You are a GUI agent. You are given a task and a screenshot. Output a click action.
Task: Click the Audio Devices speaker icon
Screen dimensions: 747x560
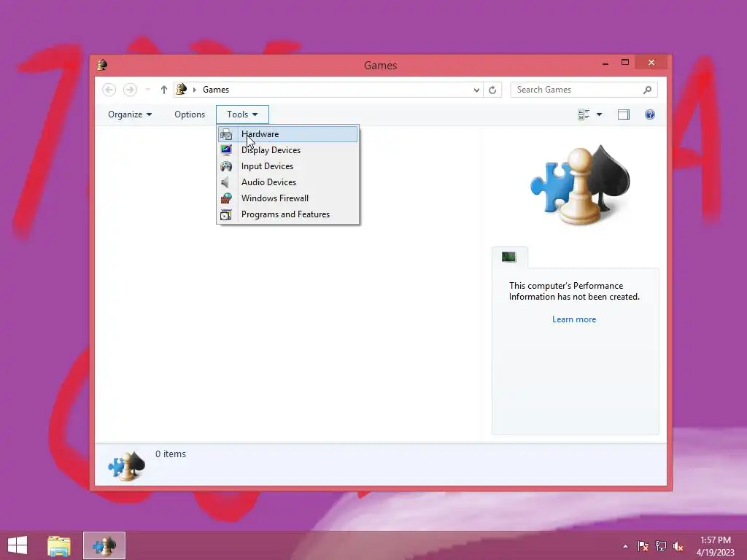225,182
